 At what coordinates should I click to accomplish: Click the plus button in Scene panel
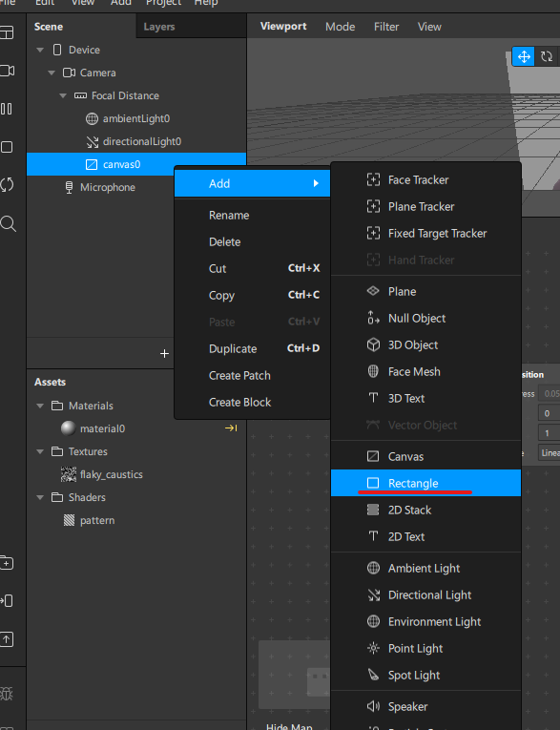[x=164, y=353]
